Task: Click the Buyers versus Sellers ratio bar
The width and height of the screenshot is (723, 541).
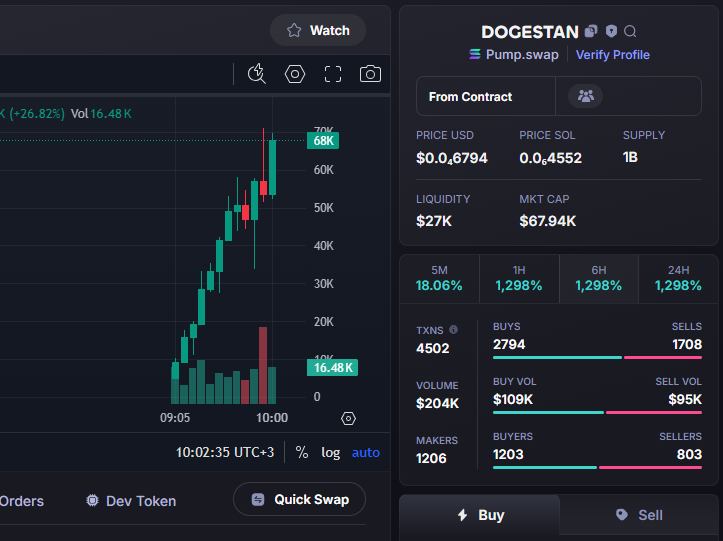Action: tap(597, 467)
